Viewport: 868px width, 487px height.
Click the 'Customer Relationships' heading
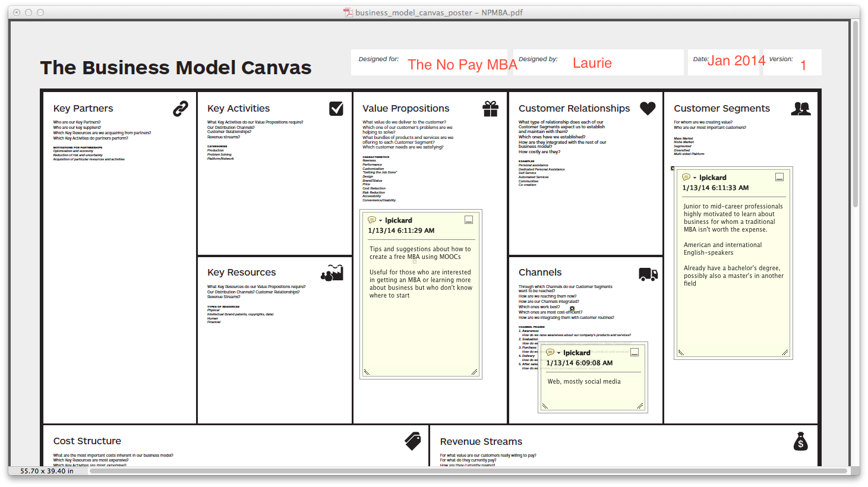tap(574, 108)
